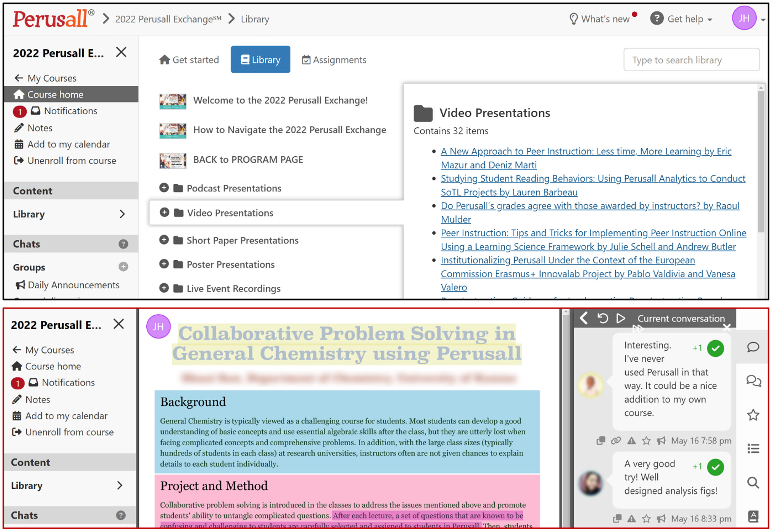Viewport: 771px width, 532px height.
Task: Click the star icon in right sidebar
Action: pyautogui.click(x=753, y=415)
